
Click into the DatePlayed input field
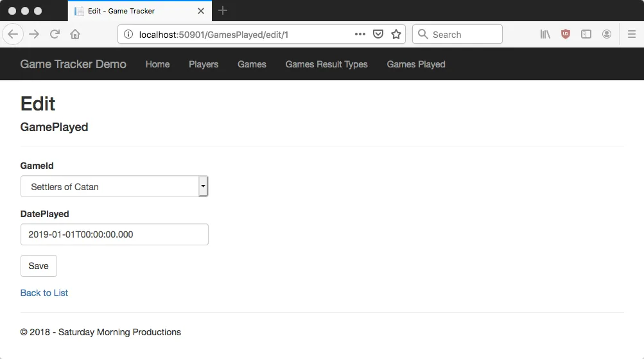click(x=114, y=234)
